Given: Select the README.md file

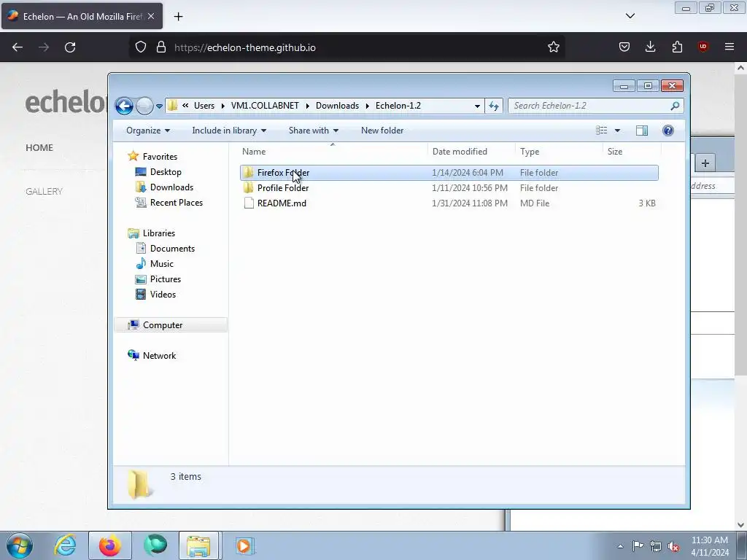Looking at the screenshot, I should click(x=449, y=203).
